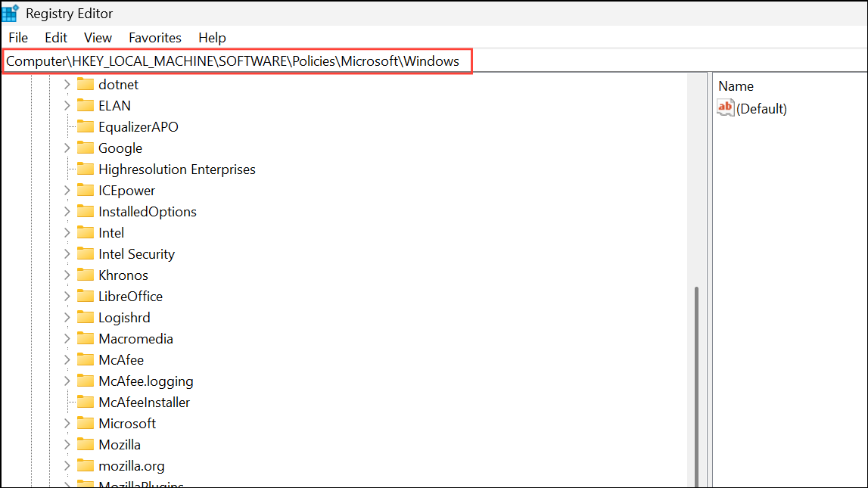The width and height of the screenshot is (868, 488).
Task: Select the Logishrd key label
Action: point(124,318)
